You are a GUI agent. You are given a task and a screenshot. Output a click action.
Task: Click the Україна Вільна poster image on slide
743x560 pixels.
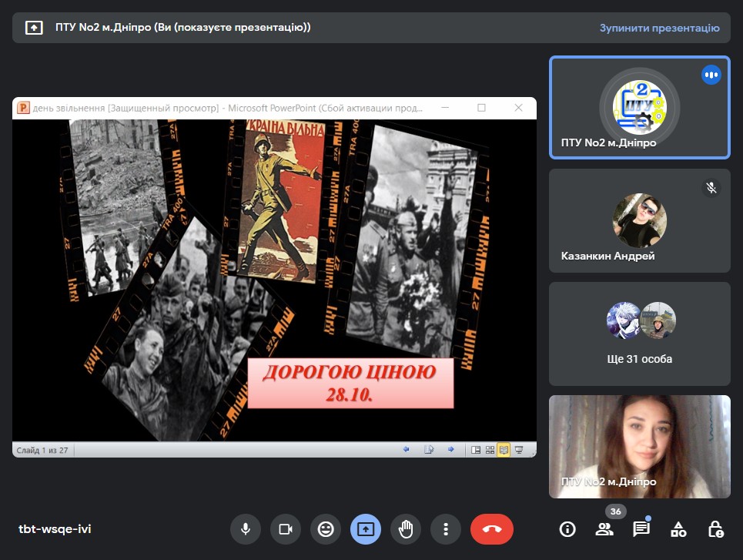[x=283, y=200]
